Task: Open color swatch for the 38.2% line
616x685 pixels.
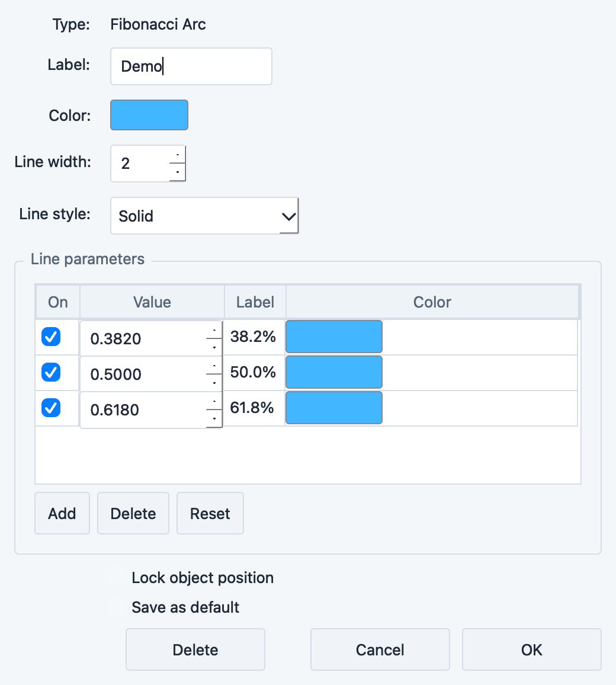Action: (x=334, y=337)
